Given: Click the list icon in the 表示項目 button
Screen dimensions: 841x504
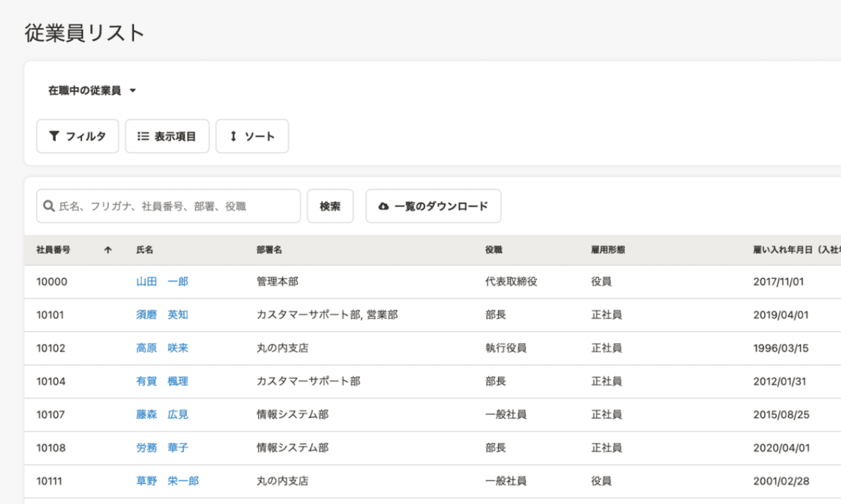Looking at the screenshot, I should pyautogui.click(x=143, y=136).
